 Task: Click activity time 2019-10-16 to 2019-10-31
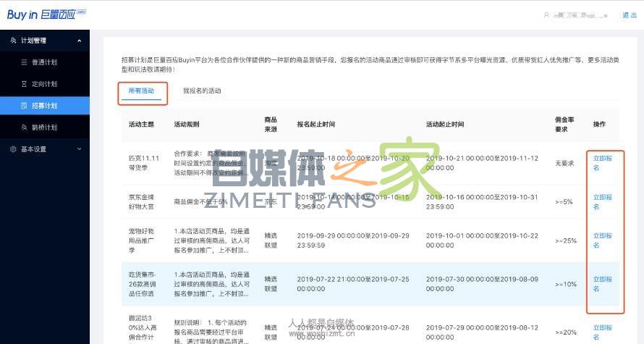pyautogui.click(x=482, y=202)
